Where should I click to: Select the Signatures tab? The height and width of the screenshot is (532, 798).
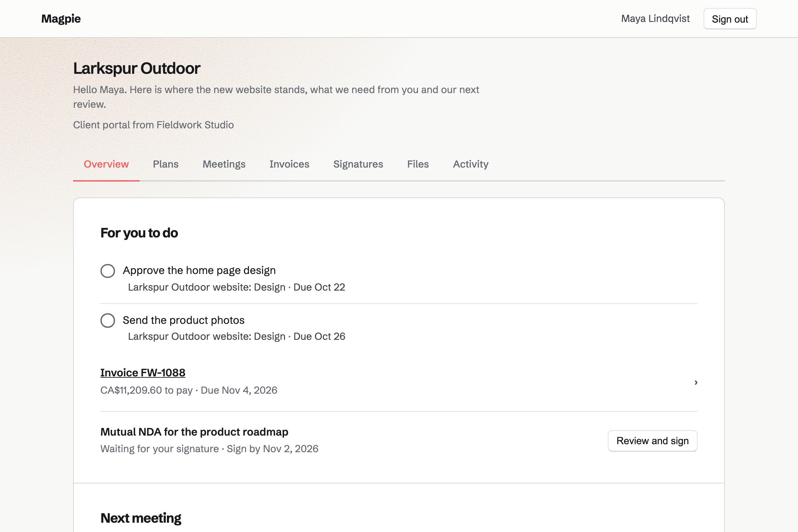[358, 164]
